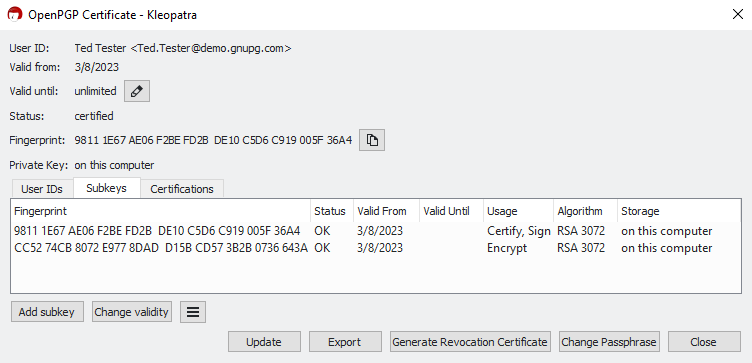Switch to the Certifications tab
The height and width of the screenshot is (363, 752).
(182, 189)
